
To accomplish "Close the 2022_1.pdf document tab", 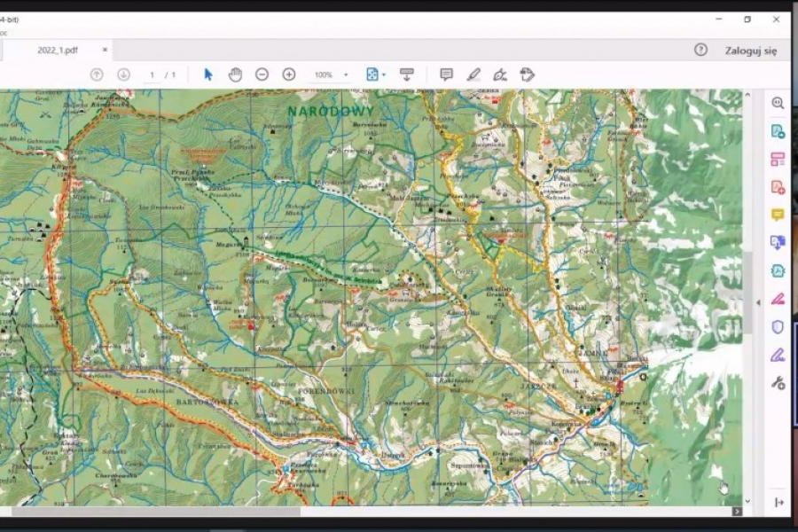I will click(x=105, y=51).
